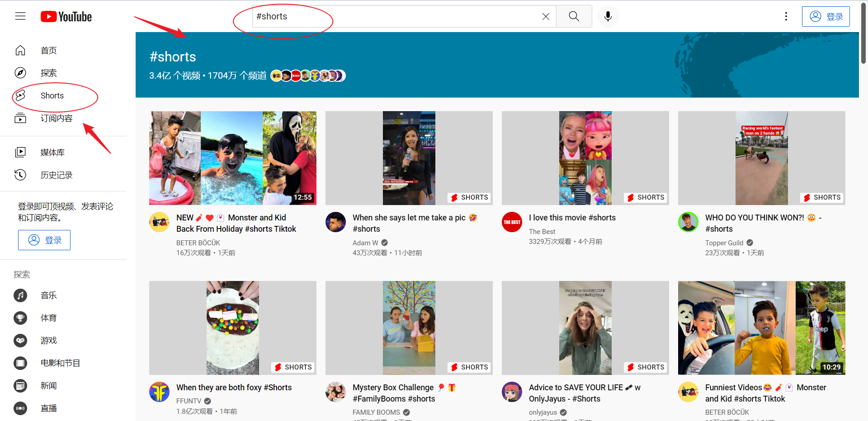Click Topper Guild channel avatar
Image resolution: width=868 pixels, height=421 pixels.
point(689,222)
